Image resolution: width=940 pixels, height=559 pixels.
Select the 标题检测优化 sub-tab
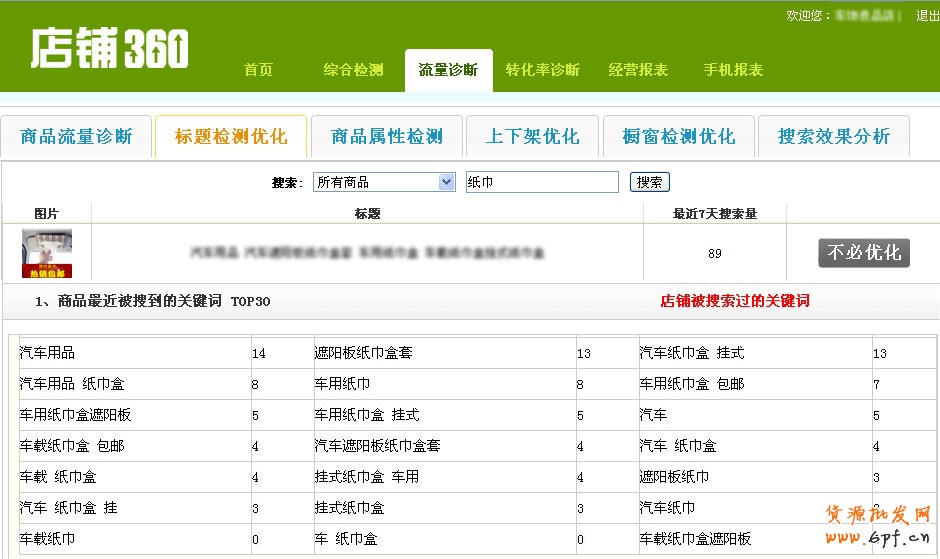(230, 137)
